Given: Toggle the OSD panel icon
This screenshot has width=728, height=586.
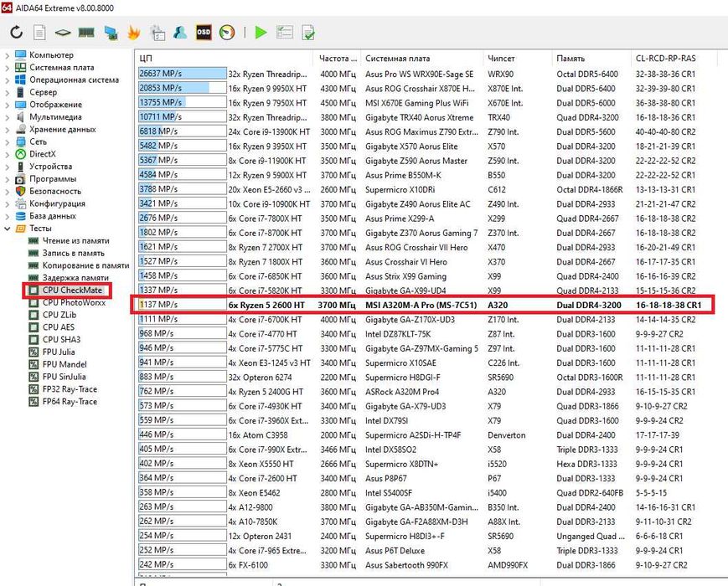Looking at the screenshot, I should click(x=204, y=33).
